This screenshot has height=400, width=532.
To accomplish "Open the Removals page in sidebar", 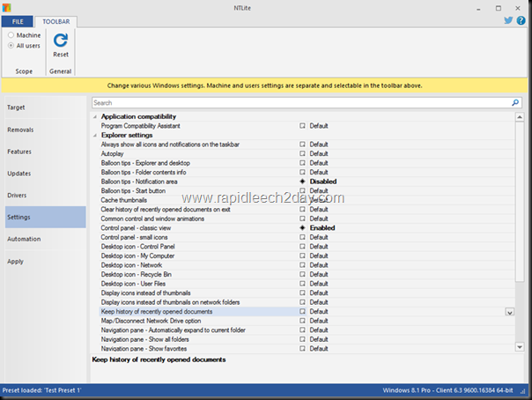I will click(46, 130).
